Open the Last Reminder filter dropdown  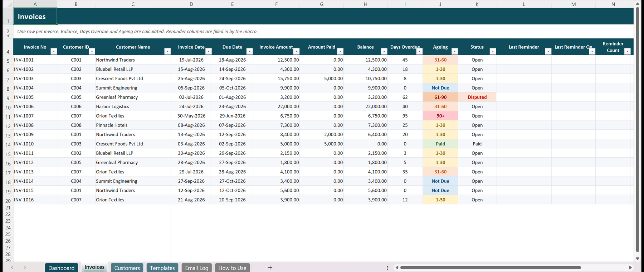(x=548, y=52)
